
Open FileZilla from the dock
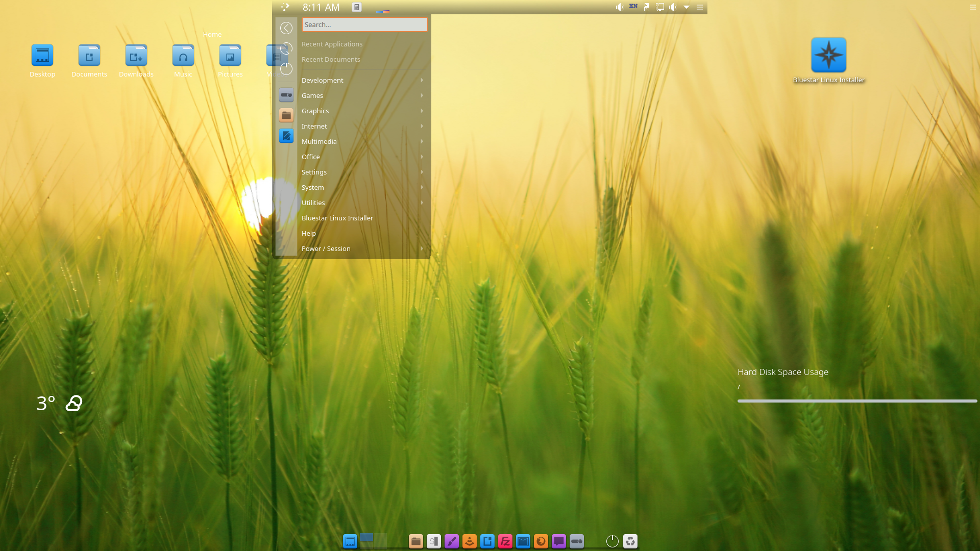[x=505, y=541]
